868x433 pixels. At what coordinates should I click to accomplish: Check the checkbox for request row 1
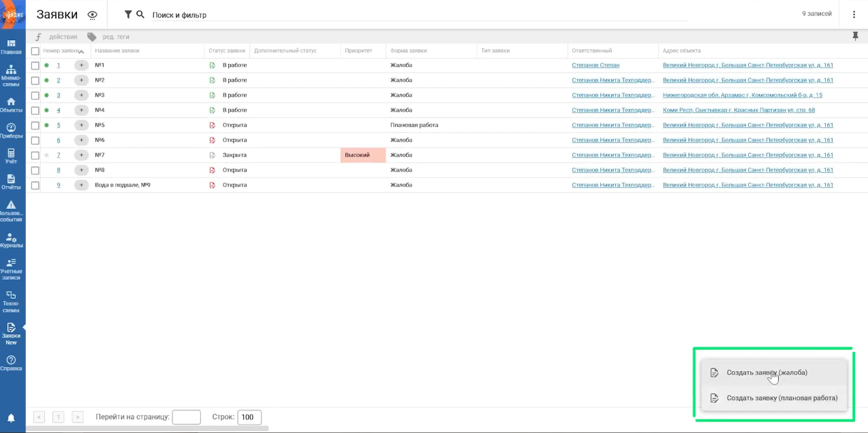[x=35, y=65]
